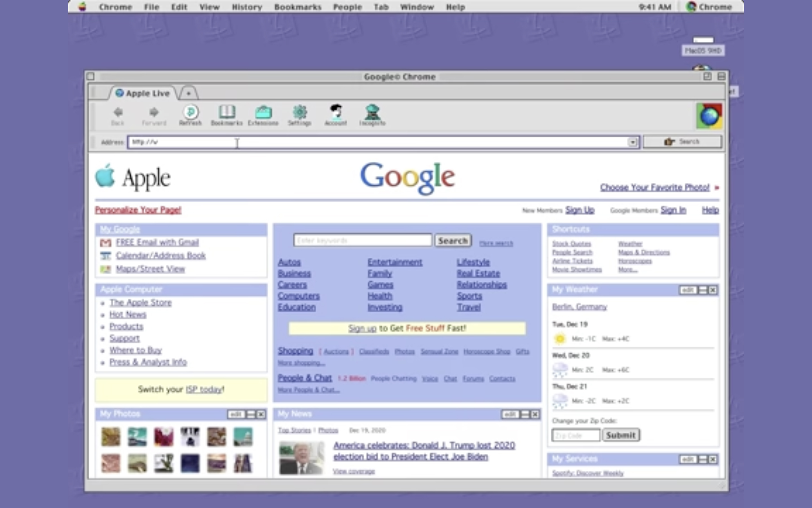Image resolution: width=812 pixels, height=508 pixels.
Task: Open the Extensions toolbar icon
Action: click(263, 112)
